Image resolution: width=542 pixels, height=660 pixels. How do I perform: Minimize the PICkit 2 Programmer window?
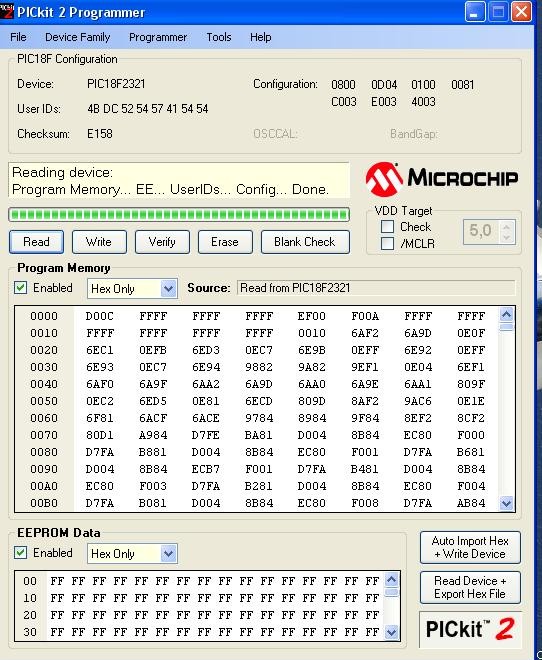[x=475, y=11]
